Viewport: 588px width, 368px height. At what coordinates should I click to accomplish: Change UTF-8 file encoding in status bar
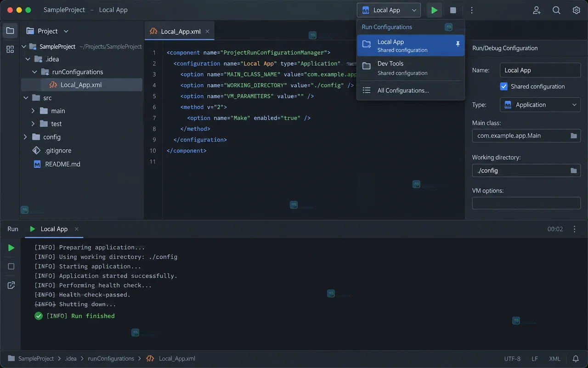[512, 358]
